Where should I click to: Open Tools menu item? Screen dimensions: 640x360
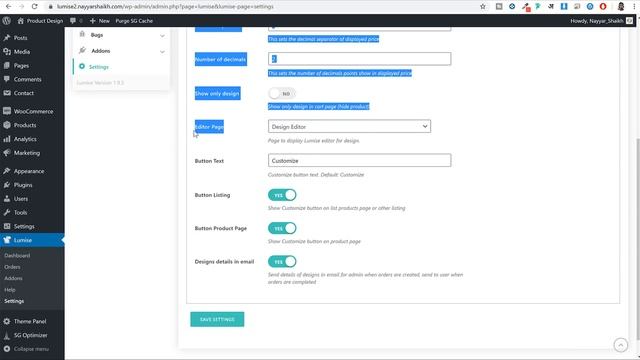[20, 212]
